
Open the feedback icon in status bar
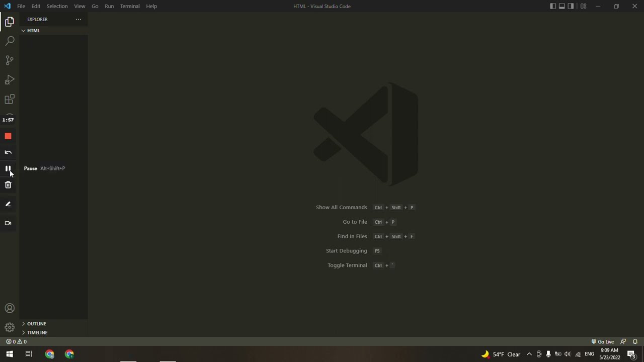click(x=623, y=342)
